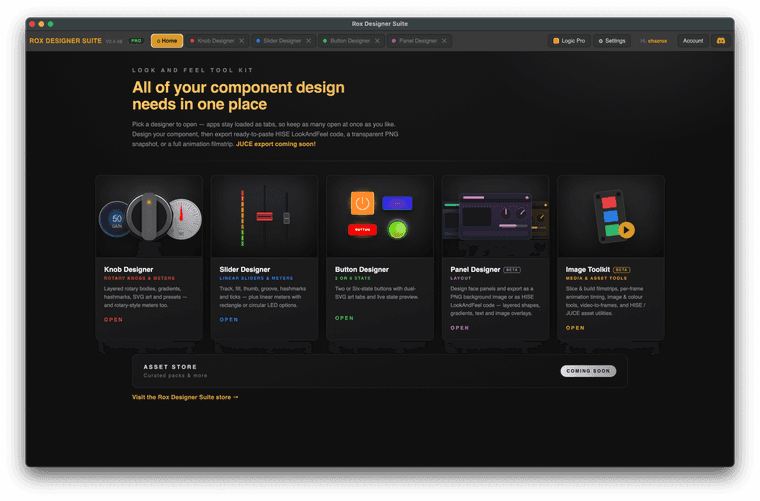The image size is (760, 501).
Task: Close the Button Designer tab
Action: (x=377, y=41)
